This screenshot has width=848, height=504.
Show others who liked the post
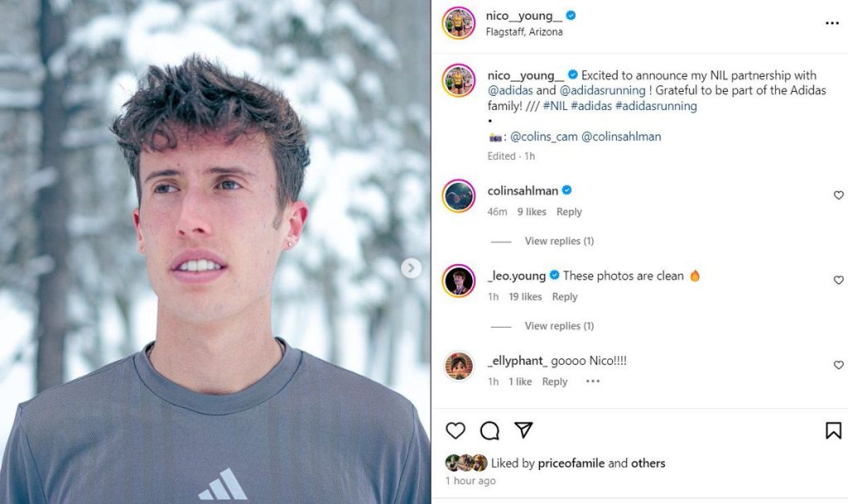pos(648,463)
